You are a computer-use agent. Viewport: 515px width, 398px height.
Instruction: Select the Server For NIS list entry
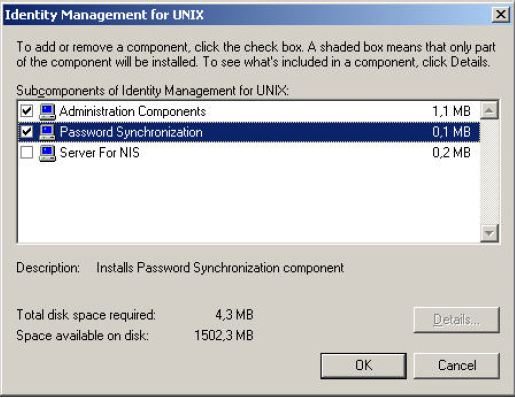pos(249,153)
